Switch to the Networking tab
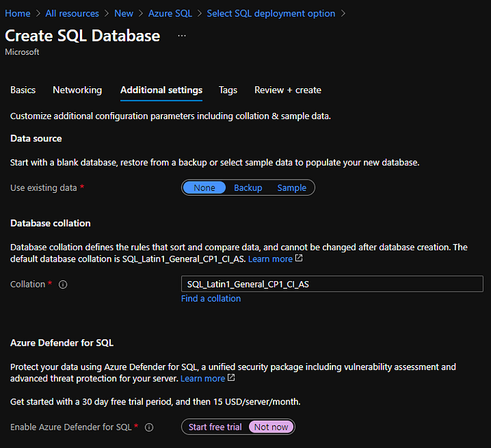This screenshot has width=491, height=448. click(77, 90)
